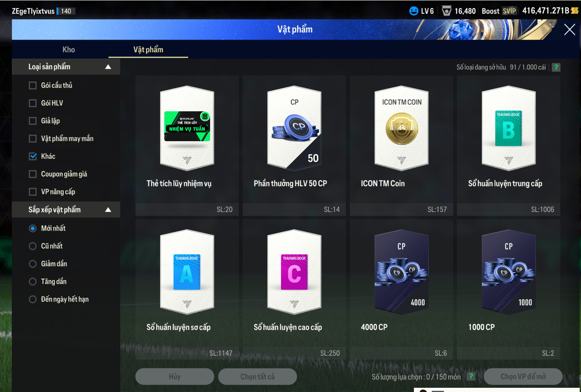Viewport: 581px width, 392px height.
Task: Collapse the Sắp xếp vật phẩm section
Action: point(108,209)
